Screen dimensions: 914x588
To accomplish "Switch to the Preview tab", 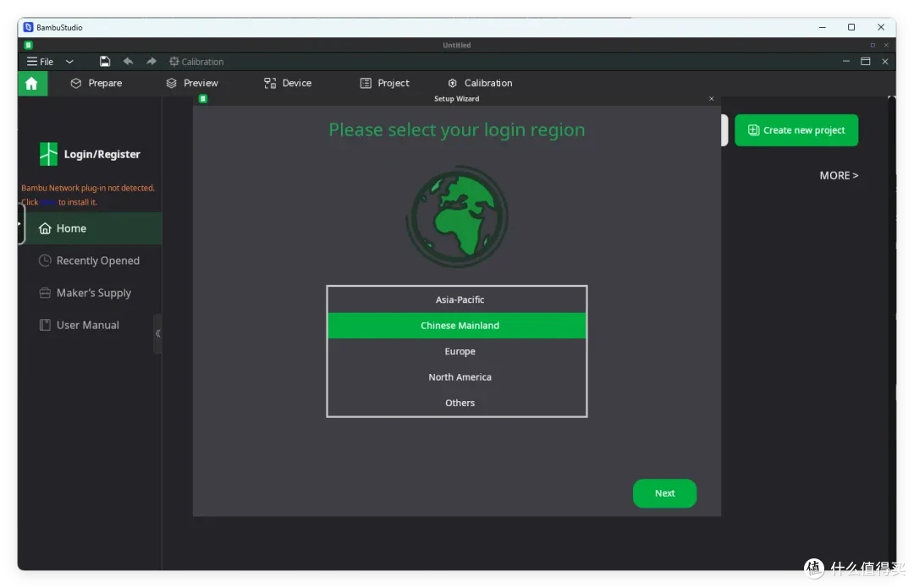I will [192, 83].
